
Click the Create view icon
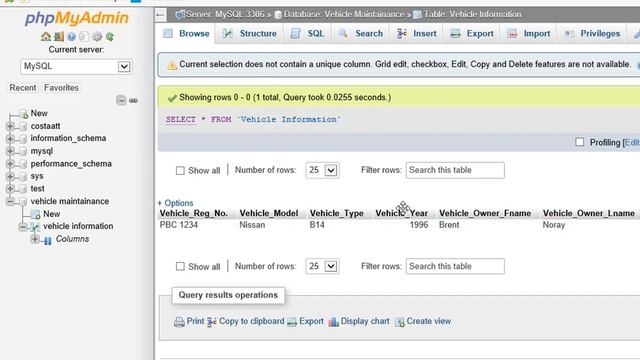(399, 322)
